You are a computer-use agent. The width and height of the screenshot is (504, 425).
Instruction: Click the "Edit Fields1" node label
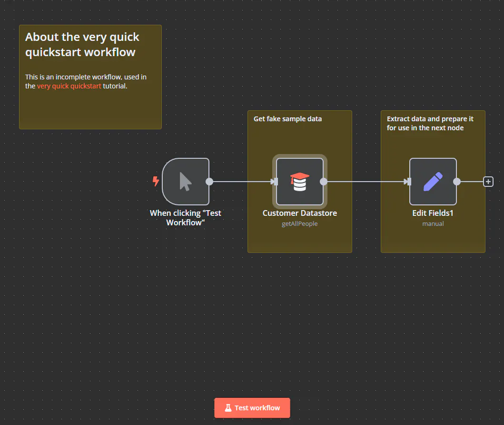click(x=433, y=213)
